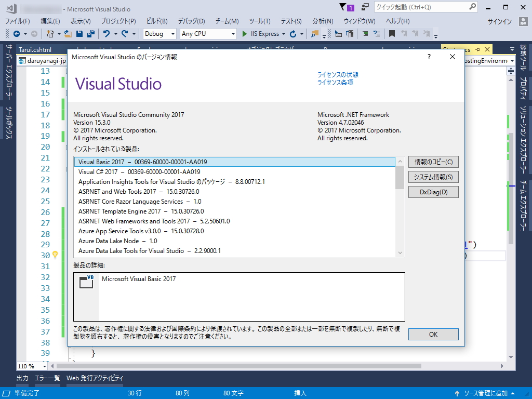Click the システム情報(S) button

tap(433, 176)
